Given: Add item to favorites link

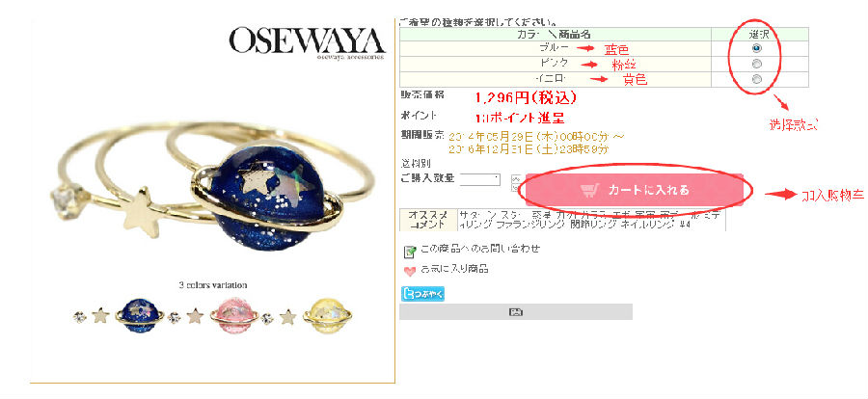Looking at the screenshot, I should tap(454, 269).
